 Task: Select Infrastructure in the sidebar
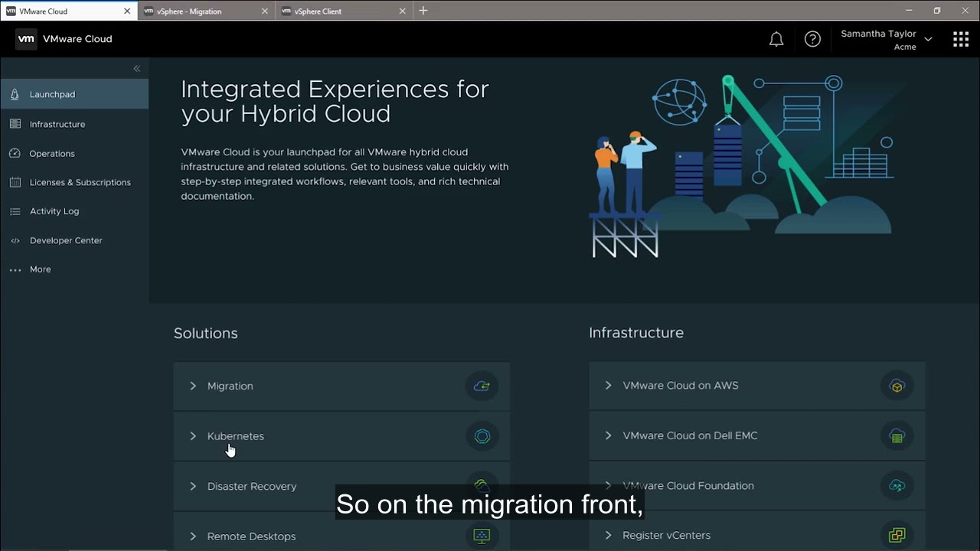pos(74,124)
